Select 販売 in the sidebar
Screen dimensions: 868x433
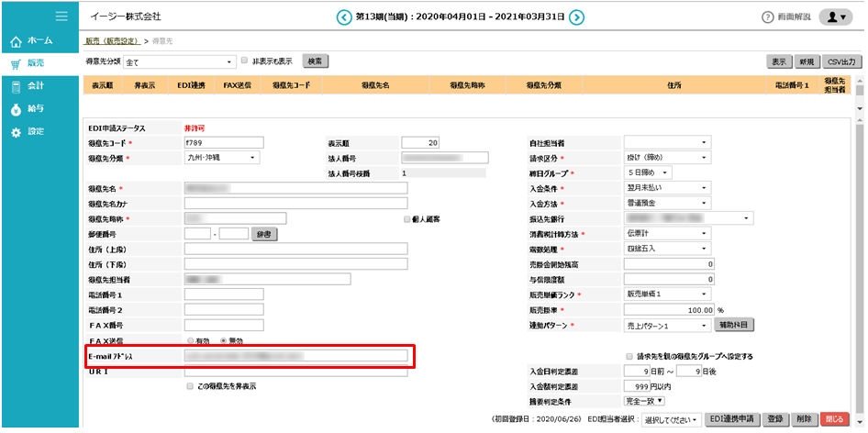(x=37, y=63)
